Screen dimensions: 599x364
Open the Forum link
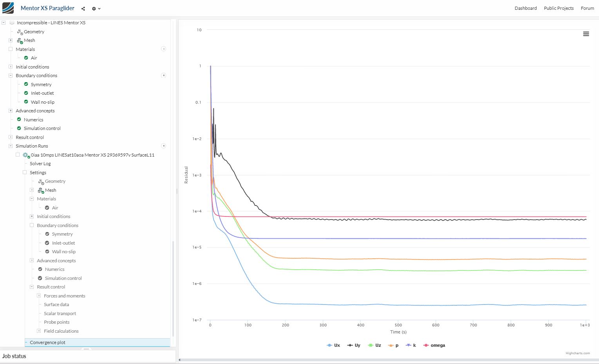pyautogui.click(x=587, y=8)
